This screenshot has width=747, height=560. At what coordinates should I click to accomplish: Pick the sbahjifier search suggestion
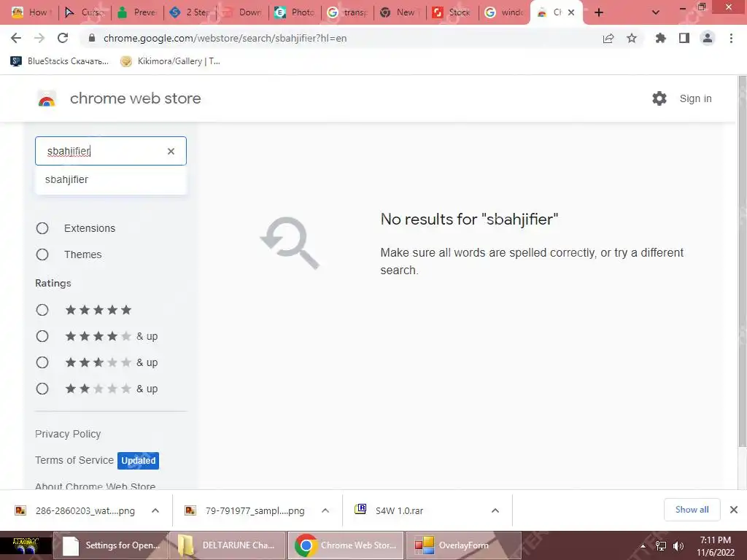(111, 179)
